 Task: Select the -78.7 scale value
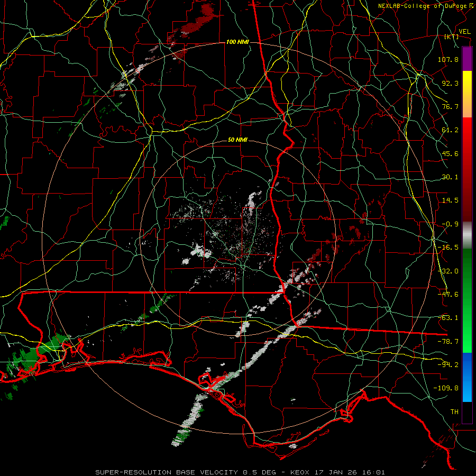(448, 342)
